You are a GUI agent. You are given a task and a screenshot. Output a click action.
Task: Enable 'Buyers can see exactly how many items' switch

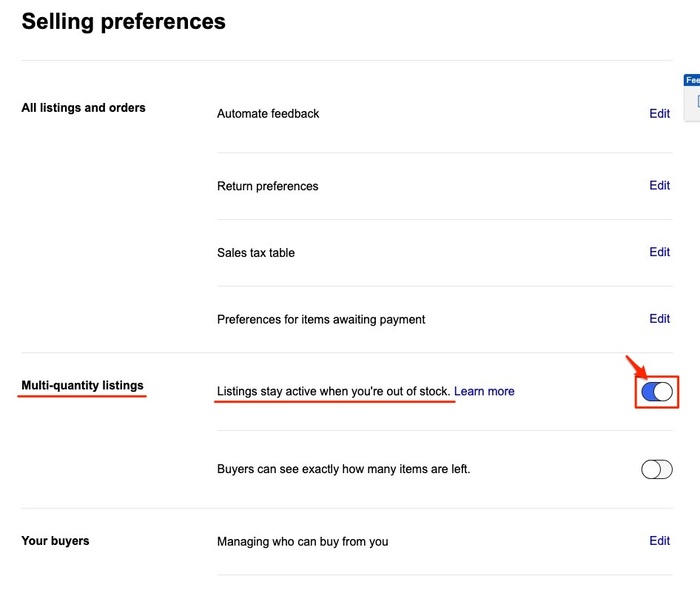point(657,469)
